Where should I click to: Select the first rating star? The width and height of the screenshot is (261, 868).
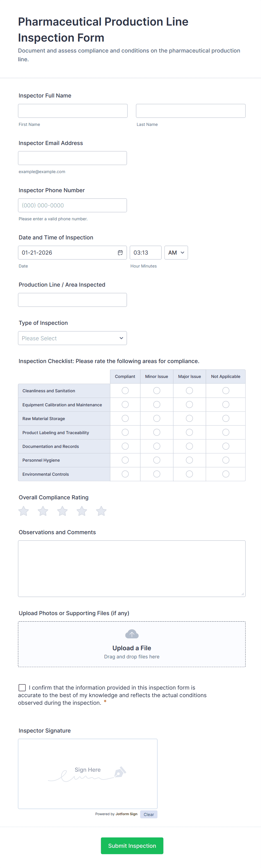point(24,511)
